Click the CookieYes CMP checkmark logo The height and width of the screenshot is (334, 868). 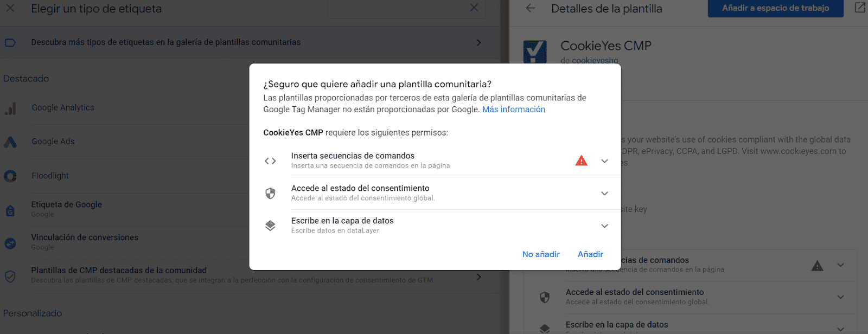tap(535, 52)
